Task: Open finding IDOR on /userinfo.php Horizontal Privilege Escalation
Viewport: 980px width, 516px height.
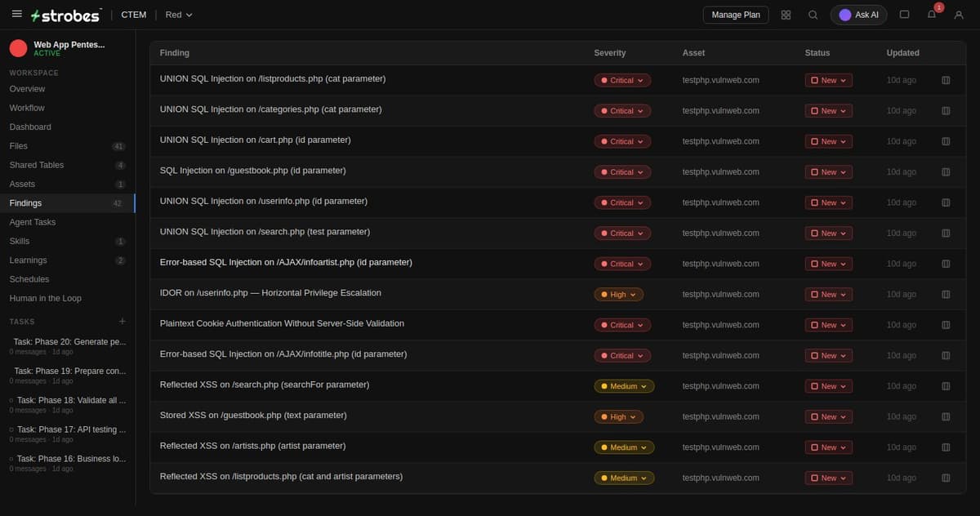Action: pyautogui.click(x=270, y=293)
